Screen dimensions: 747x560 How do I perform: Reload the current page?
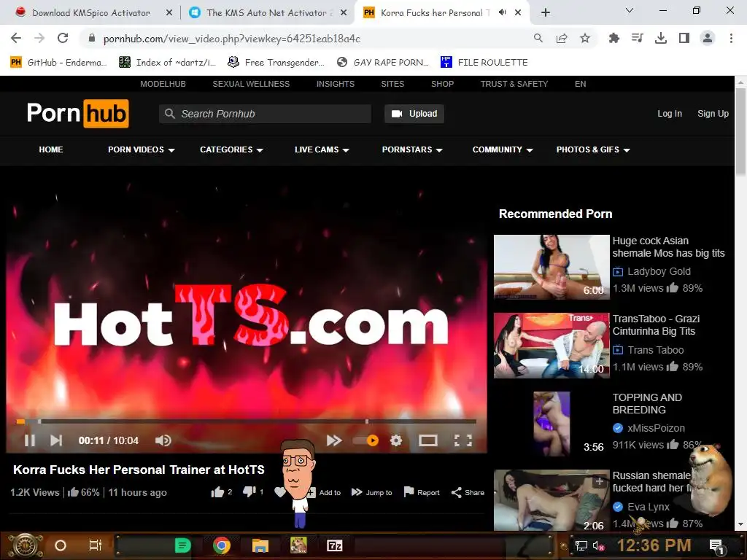[63, 38]
